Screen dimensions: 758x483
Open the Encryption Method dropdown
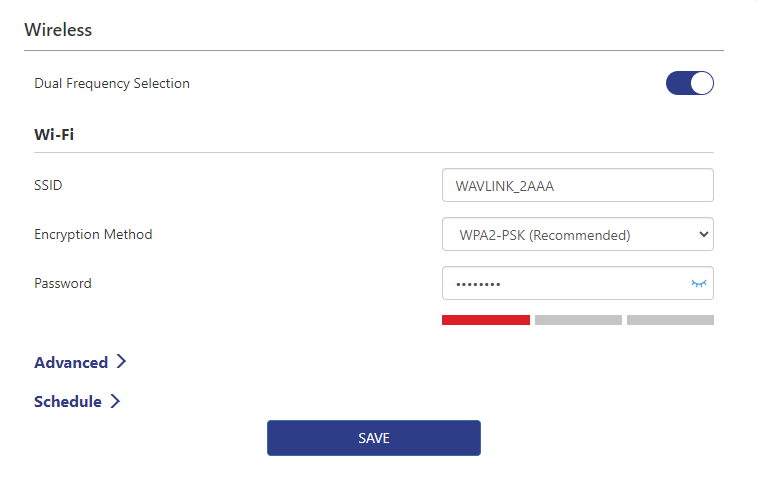click(x=577, y=235)
